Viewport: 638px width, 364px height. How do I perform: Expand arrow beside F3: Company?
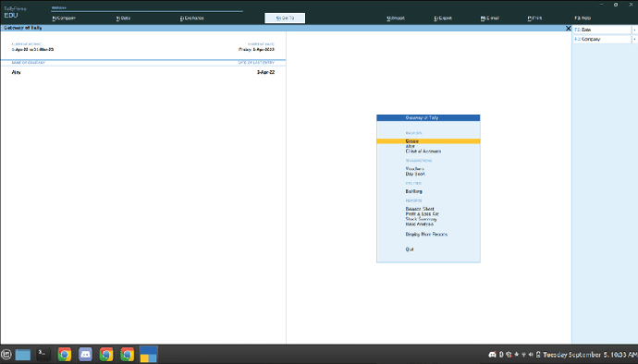634,39
